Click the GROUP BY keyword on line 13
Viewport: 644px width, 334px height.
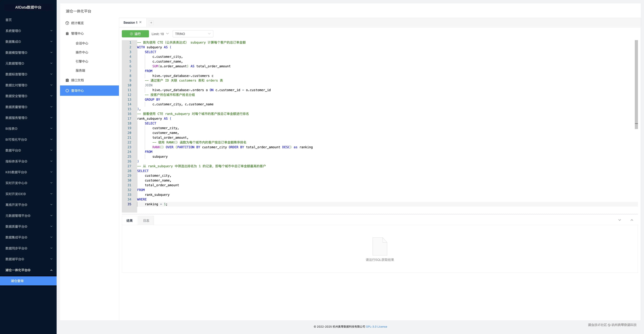152,100
